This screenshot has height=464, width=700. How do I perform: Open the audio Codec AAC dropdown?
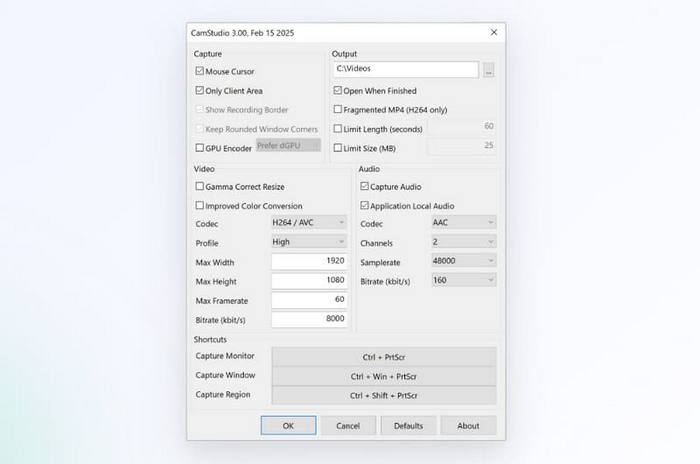coord(463,223)
